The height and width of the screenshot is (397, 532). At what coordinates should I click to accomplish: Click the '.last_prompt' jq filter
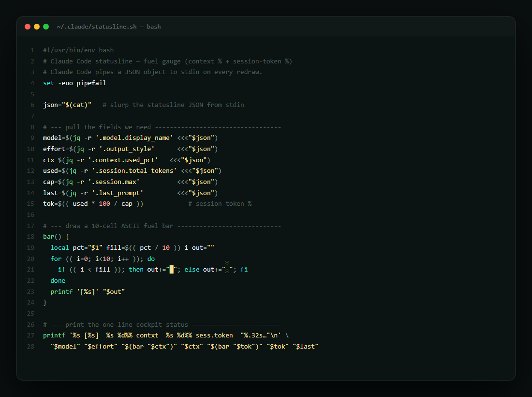click(118, 193)
